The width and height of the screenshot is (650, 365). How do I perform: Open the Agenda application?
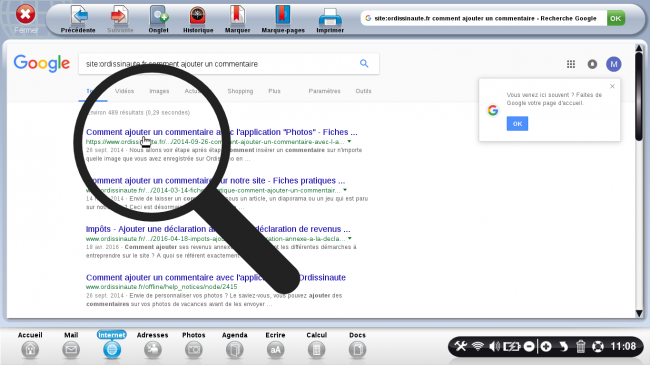click(235, 345)
